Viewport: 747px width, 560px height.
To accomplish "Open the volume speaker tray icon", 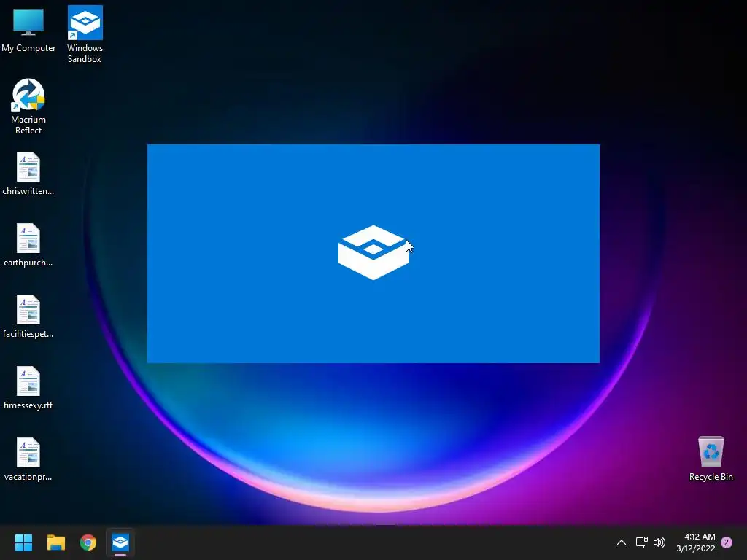I will coord(659,542).
